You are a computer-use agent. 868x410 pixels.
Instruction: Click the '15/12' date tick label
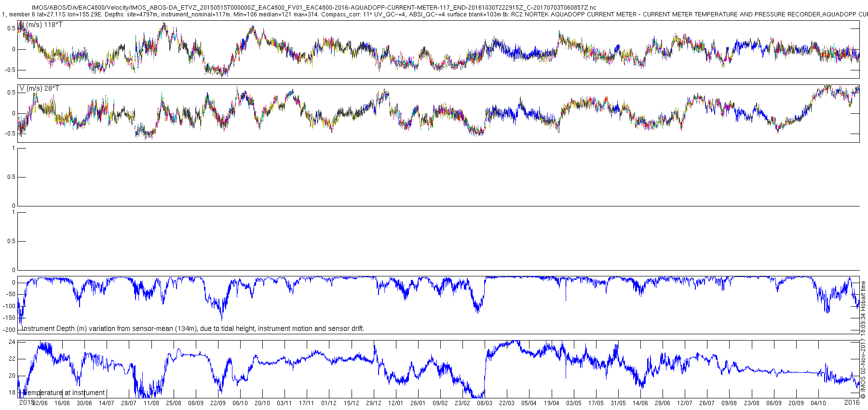pos(352,403)
